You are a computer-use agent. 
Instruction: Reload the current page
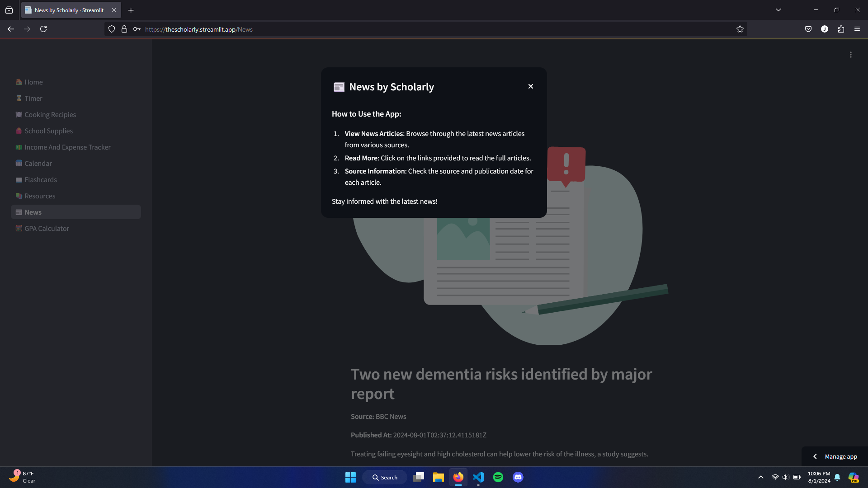point(43,29)
